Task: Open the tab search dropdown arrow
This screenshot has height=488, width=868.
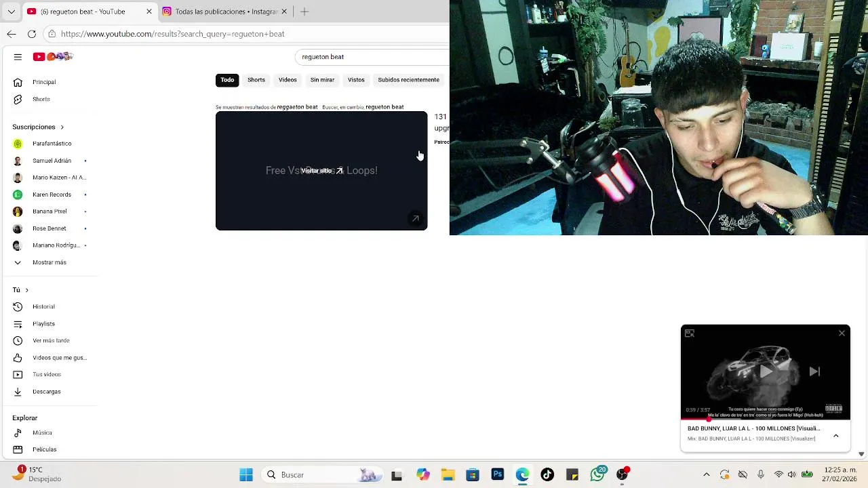Action: [11, 12]
